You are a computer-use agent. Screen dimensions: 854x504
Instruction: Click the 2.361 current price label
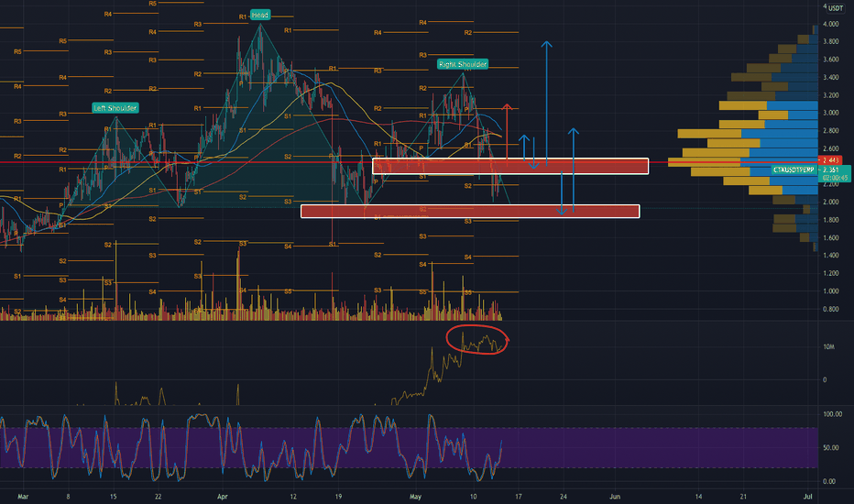[x=830, y=170]
